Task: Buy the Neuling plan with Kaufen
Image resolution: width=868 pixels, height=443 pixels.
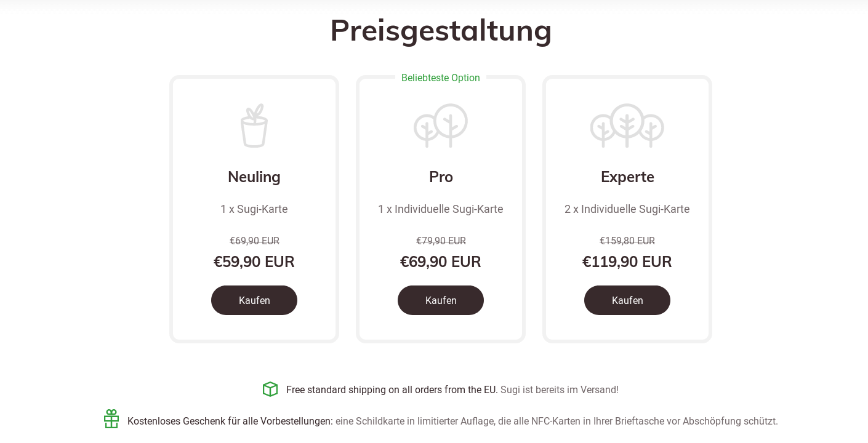Action: coord(254,300)
